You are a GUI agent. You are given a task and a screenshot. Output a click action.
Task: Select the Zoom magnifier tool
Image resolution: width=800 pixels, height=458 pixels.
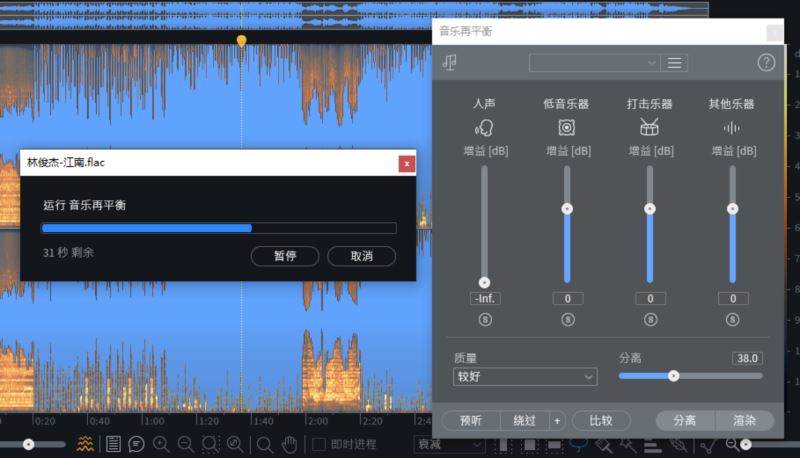point(264,445)
